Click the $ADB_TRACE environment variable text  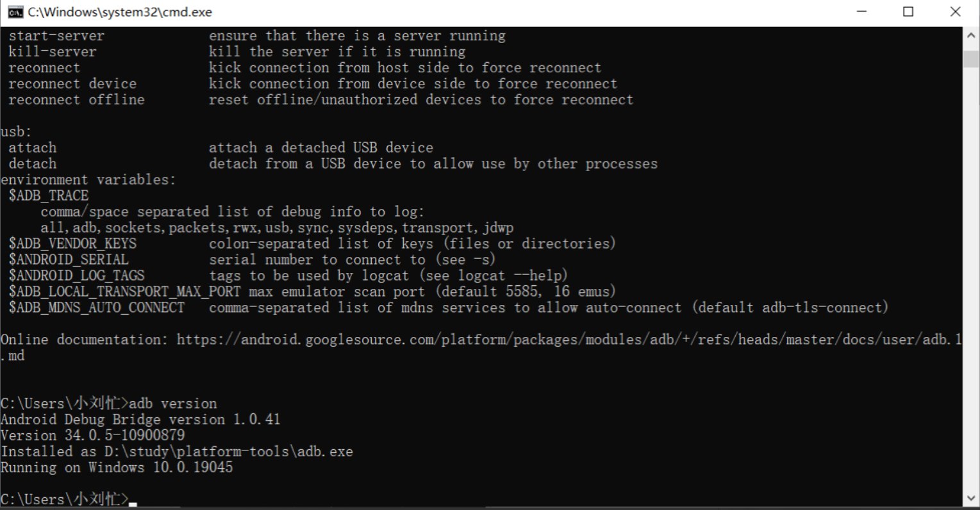tap(49, 195)
